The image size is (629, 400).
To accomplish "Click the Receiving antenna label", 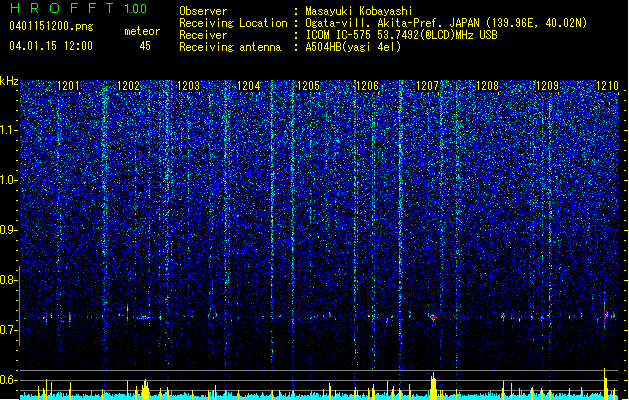I will (230, 47).
